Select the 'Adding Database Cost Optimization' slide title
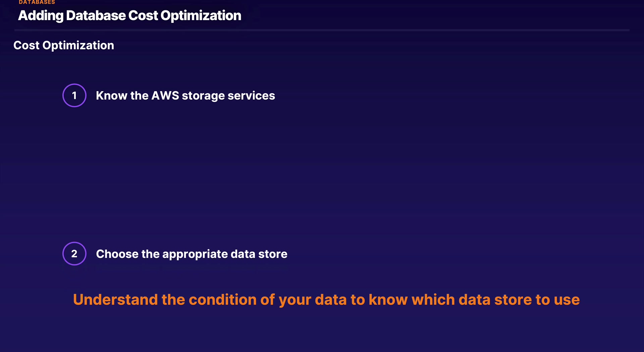 tap(129, 16)
